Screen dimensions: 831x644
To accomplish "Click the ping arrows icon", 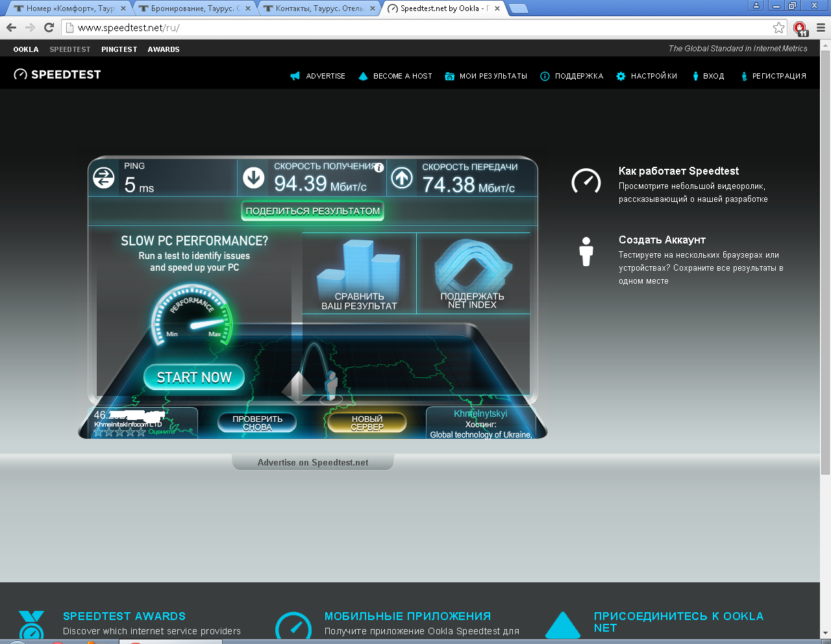I will (x=104, y=177).
